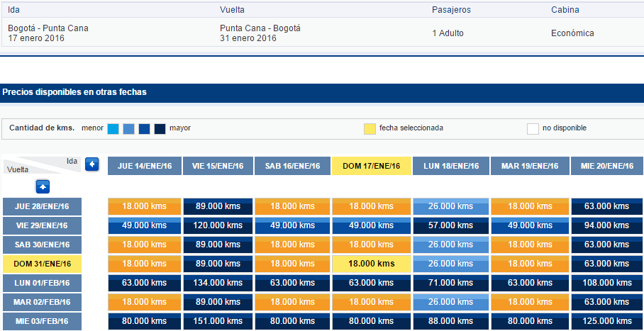Pick the highlighted 18.000 kms selected fare cell
Screen dimensions: 644x331
(371, 264)
